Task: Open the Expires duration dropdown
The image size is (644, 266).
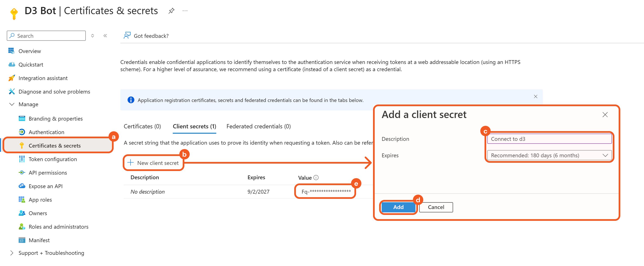Action: click(x=549, y=155)
